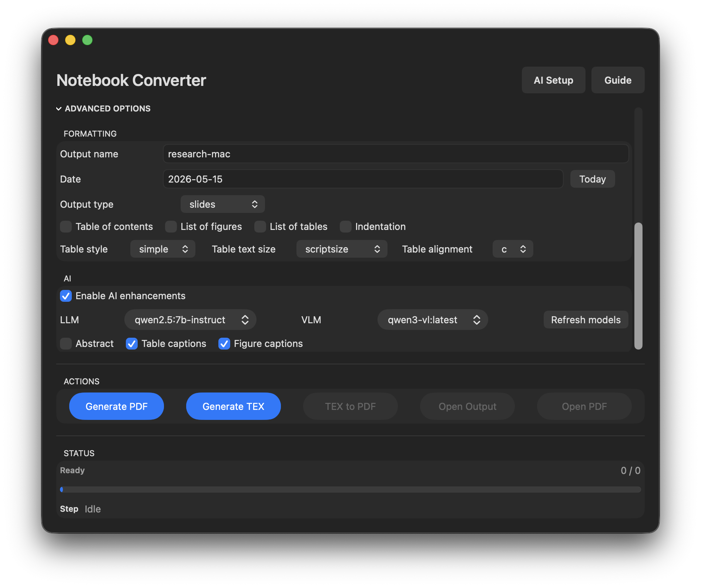Viewport: 701px width, 588px height.
Task: Click the 0 / 0 progress counter
Action: (630, 470)
